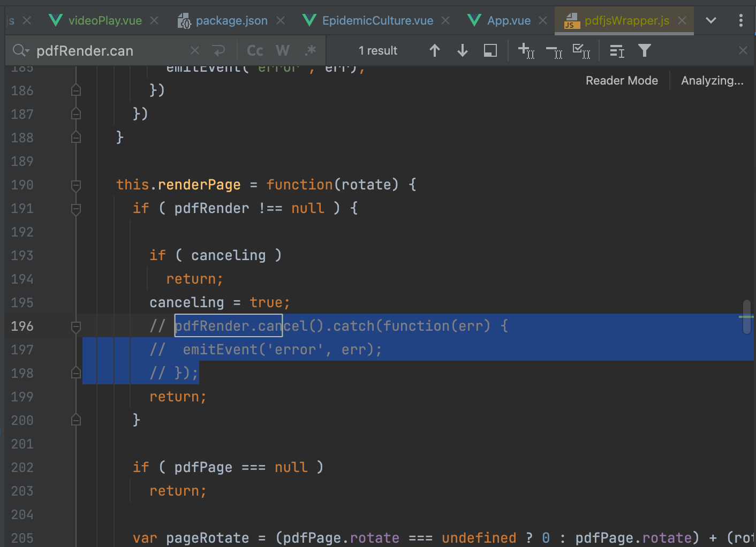The height and width of the screenshot is (547, 756).
Task: Enable Reader Mode
Action: (622, 81)
